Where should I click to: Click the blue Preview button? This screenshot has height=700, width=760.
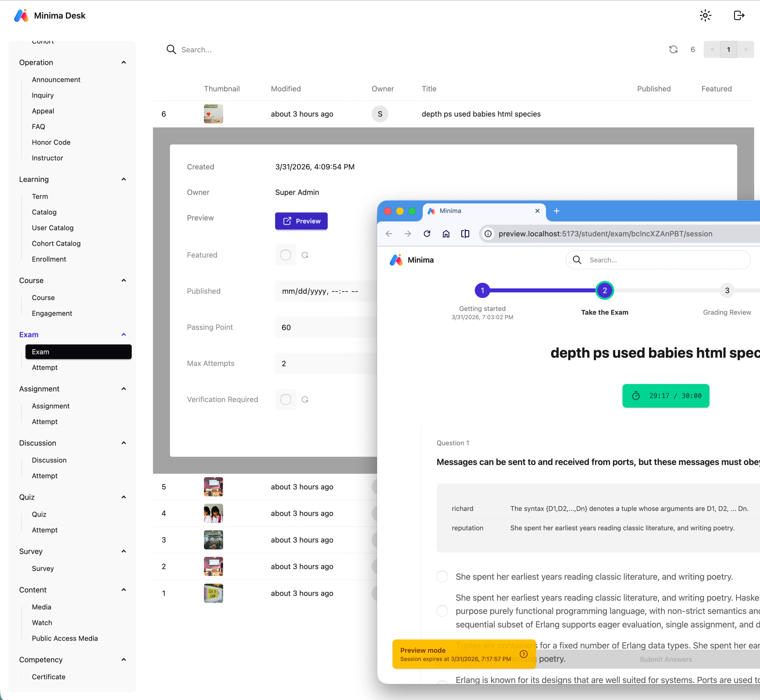[x=301, y=221]
